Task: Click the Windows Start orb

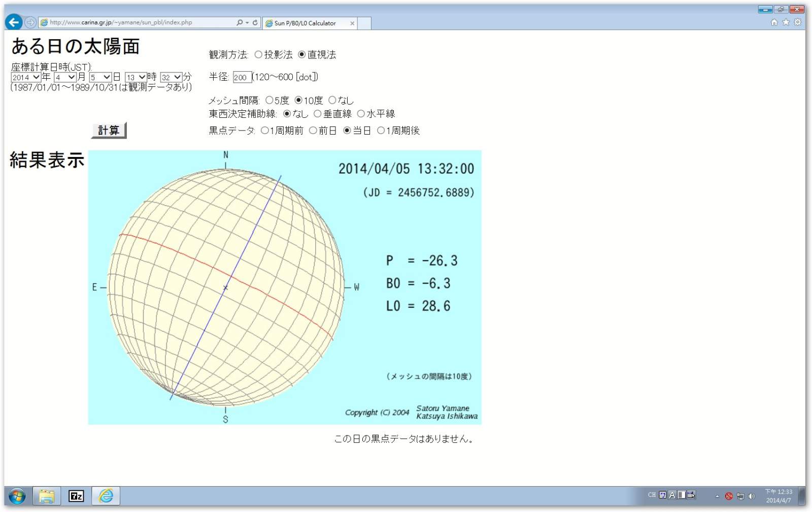Action: click(x=17, y=496)
